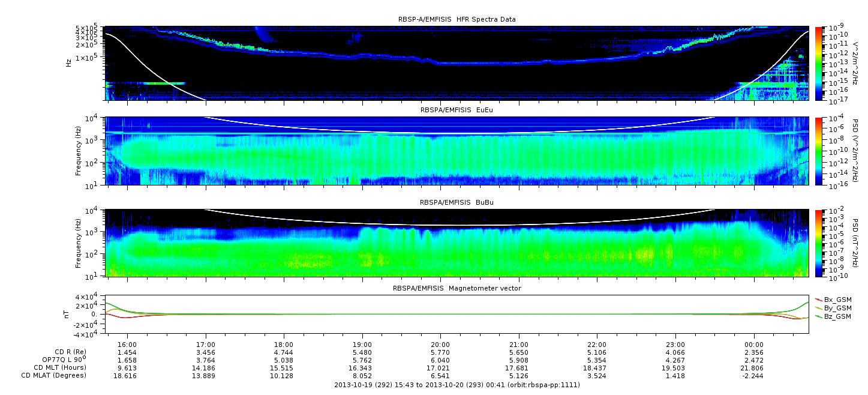Click the HFR Spectra Data panel title
Image resolution: width=868 pixels, height=395 pixels.
456,19
